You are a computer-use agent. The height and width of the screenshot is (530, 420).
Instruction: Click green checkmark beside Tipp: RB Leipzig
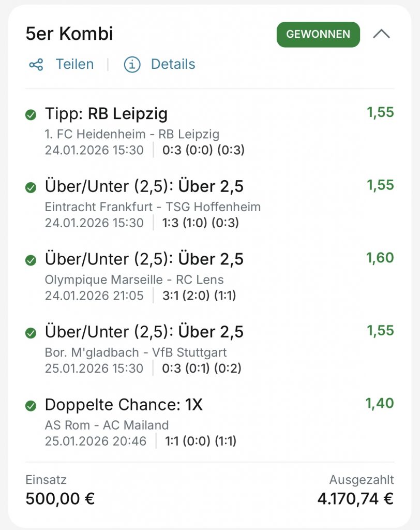click(x=31, y=115)
